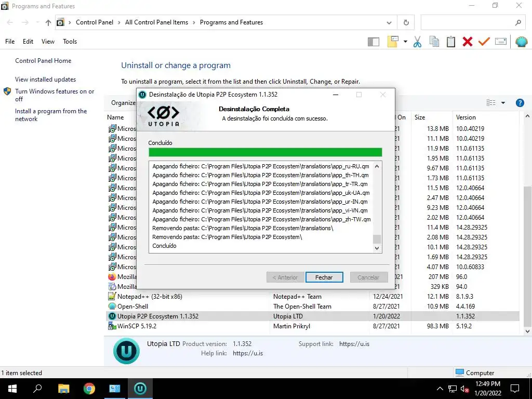Click the https://u.is support link
This screenshot has height=399, width=532.
point(354,344)
